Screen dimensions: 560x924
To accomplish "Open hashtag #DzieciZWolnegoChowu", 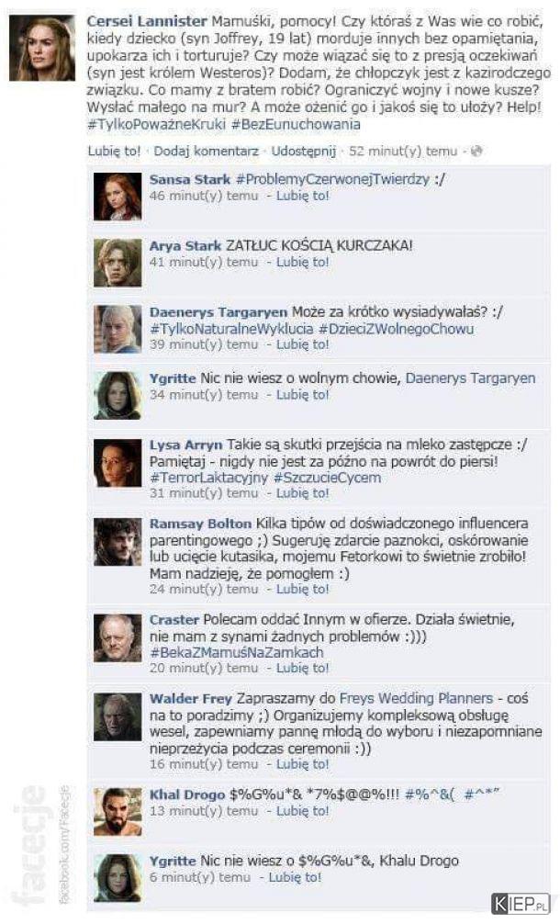I will point(397,329).
